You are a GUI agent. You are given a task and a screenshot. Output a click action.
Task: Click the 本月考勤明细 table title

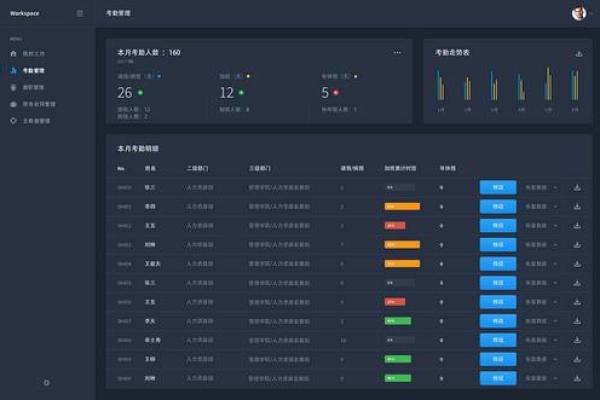[138, 149]
